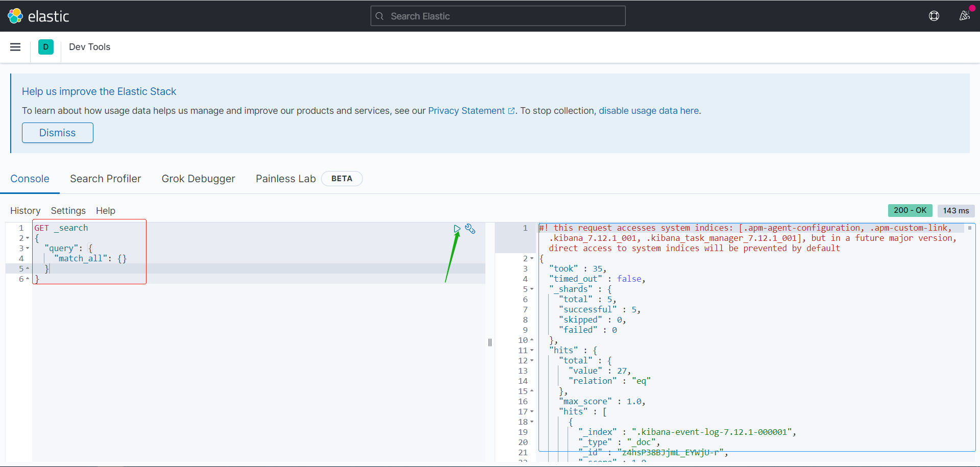Click the Search Elastic field
This screenshot has height=467, width=980.
(x=498, y=16)
